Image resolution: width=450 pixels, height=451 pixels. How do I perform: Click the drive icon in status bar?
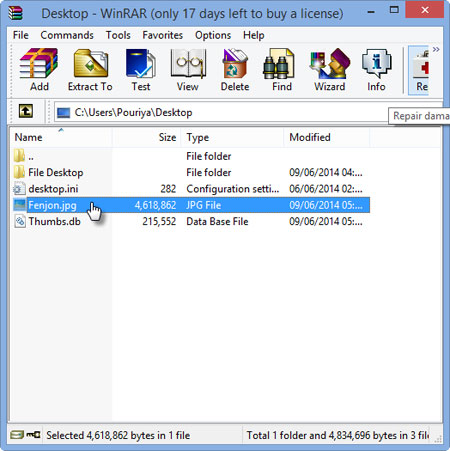17,435
